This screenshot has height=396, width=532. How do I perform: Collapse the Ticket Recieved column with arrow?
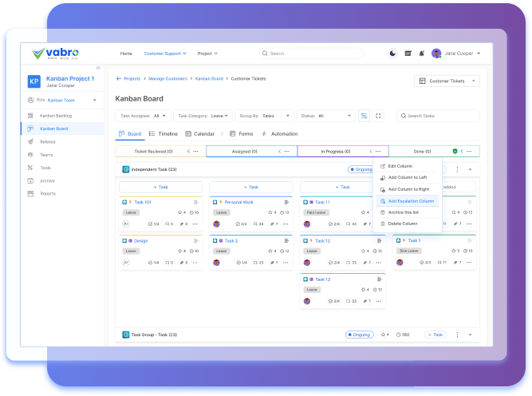[188, 151]
